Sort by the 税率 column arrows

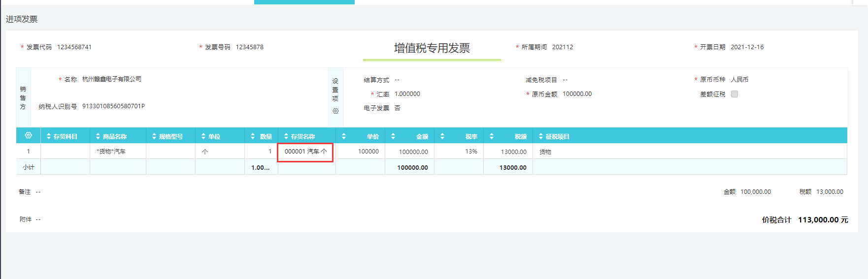coord(442,136)
